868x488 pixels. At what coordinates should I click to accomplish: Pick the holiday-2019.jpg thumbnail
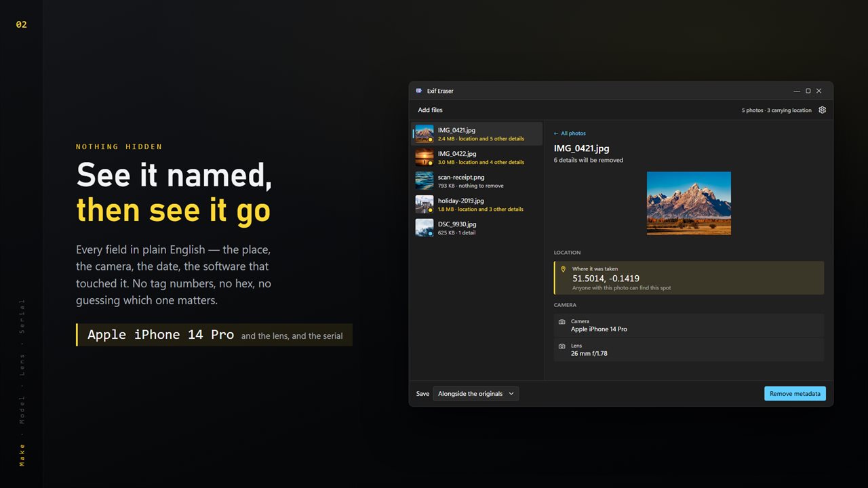(x=425, y=204)
